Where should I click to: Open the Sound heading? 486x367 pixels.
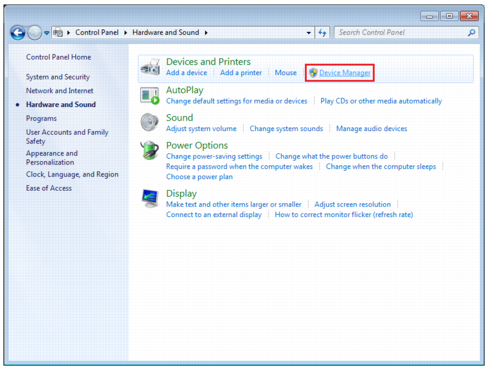pos(180,118)
